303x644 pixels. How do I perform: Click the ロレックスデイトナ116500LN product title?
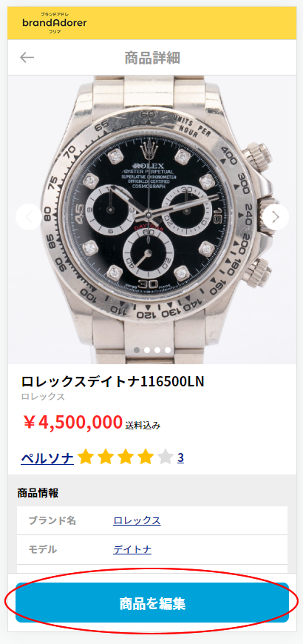112,381
